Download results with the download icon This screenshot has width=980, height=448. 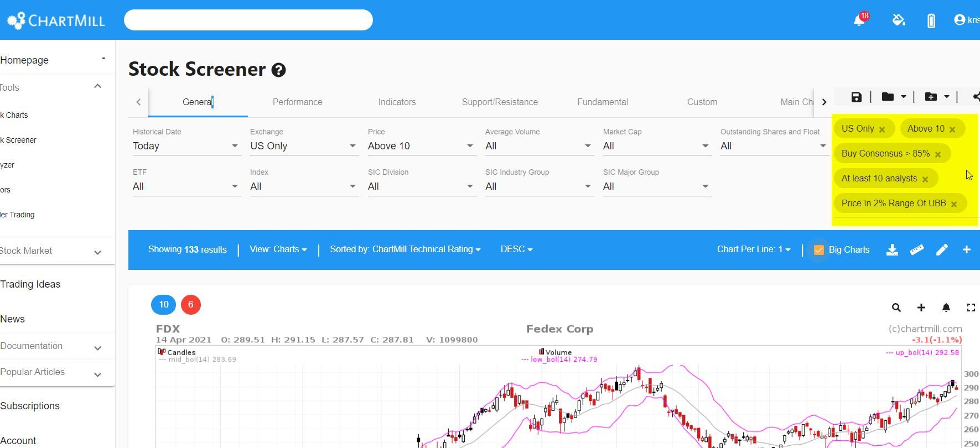click(892, 250)
